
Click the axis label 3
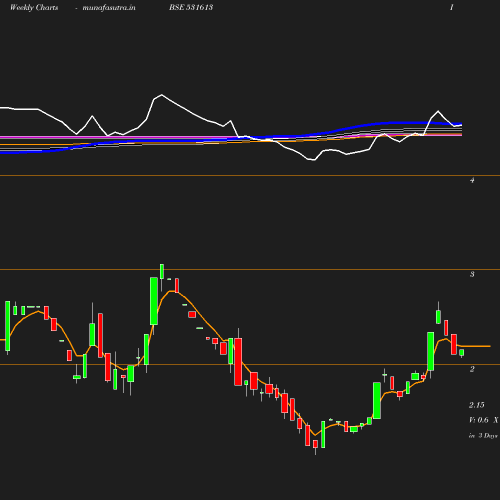pyautogui.click(x=472, y=274)
